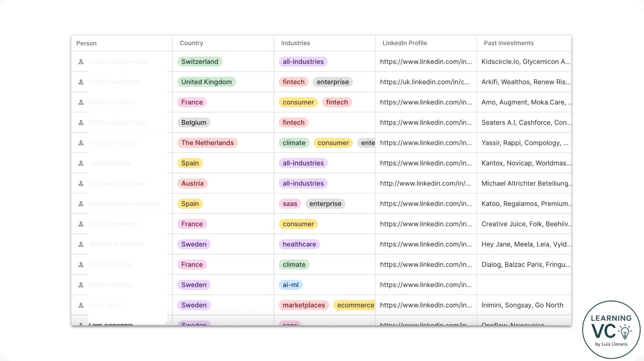Screen dimensions: 644x361
Task: Select the Belgium country tag
Action: (x=194, y=122)
